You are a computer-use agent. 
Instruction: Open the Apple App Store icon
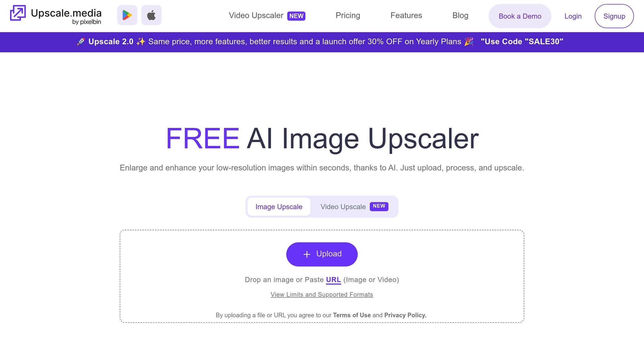click(x=151, y=15)
